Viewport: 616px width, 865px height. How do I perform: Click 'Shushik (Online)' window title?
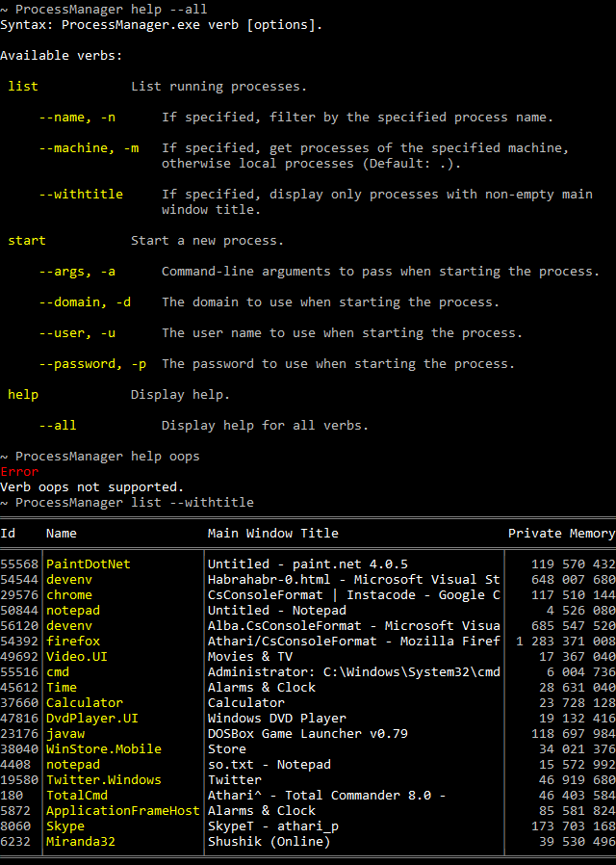269,843
